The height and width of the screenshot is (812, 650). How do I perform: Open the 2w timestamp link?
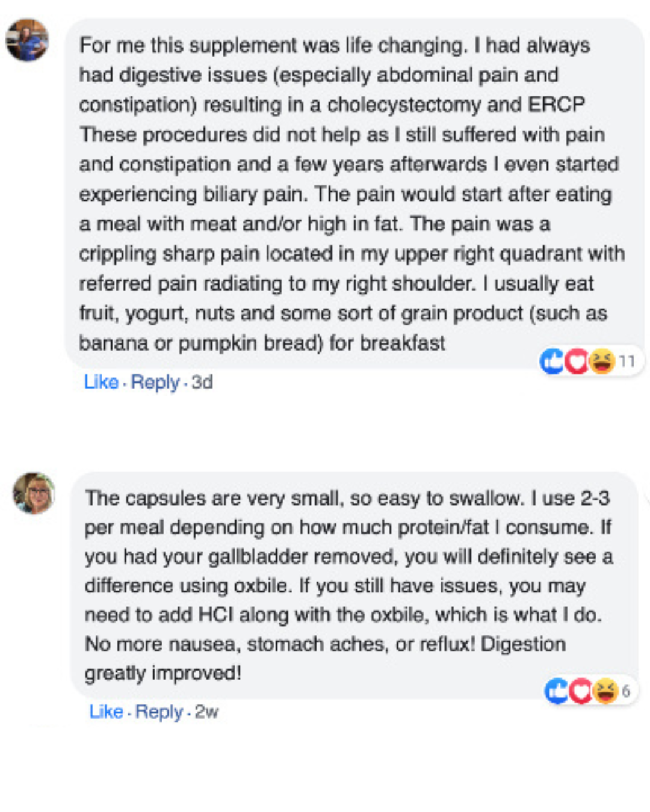tap(206, 712)
